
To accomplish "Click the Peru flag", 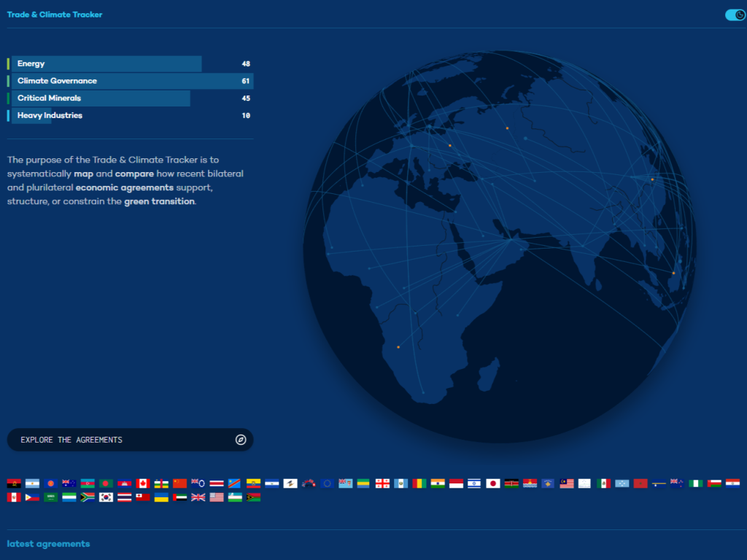I will (x=14, y=497).
